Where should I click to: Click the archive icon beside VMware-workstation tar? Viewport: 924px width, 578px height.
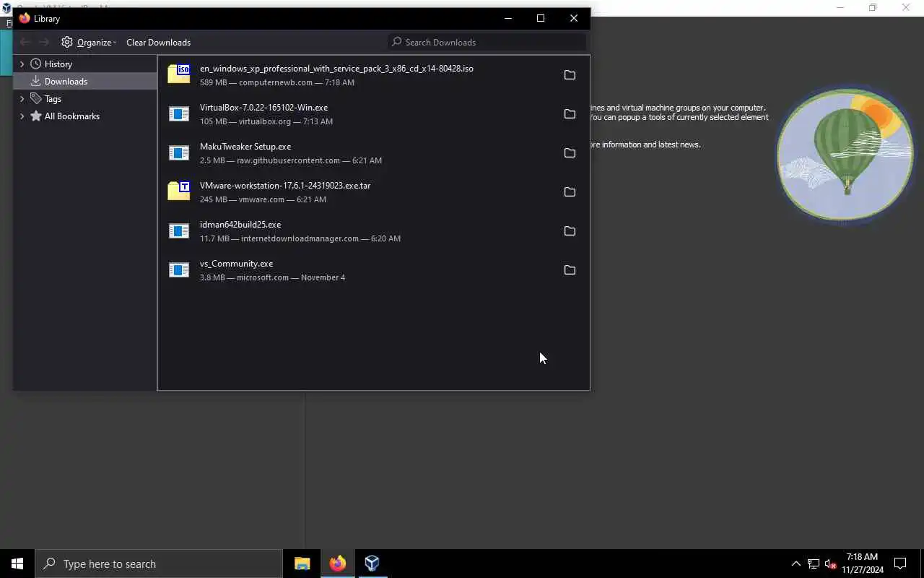(179, 191)
